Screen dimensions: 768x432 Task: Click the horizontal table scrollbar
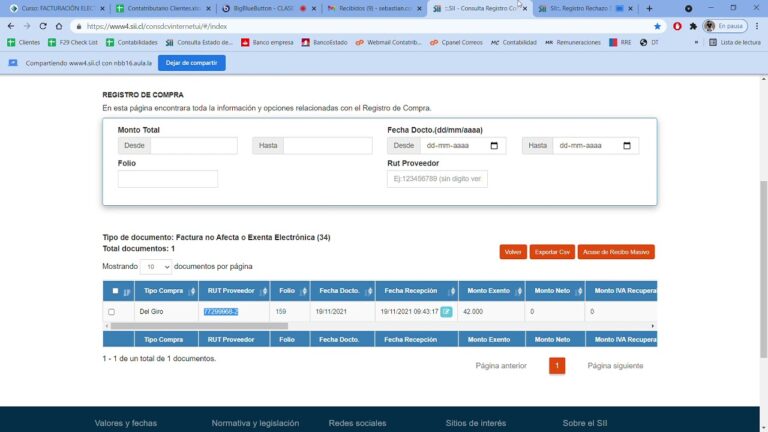tap(199, 326)
